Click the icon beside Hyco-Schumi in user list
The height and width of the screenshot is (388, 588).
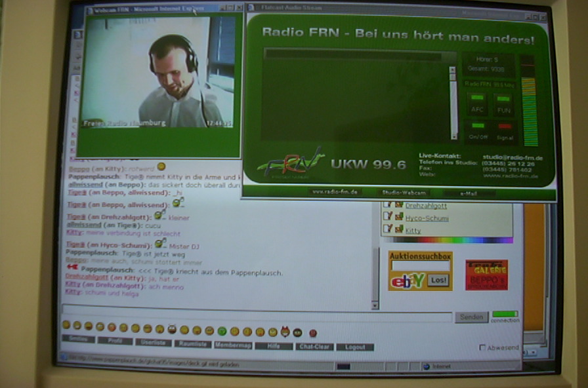pos(399,217)
